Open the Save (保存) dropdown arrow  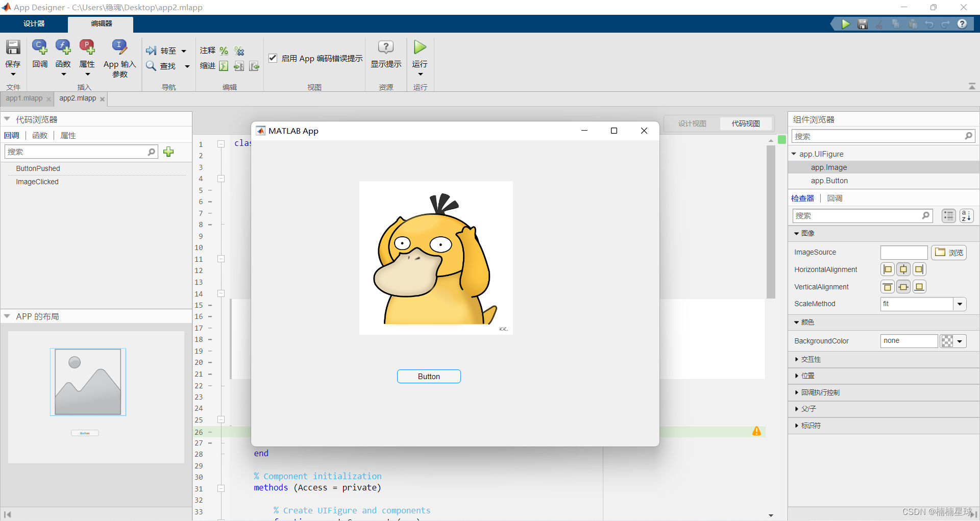(13, 75)
